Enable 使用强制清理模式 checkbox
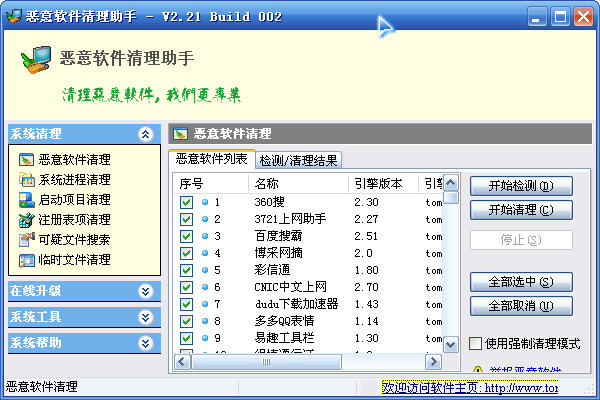Viewport: 600px width, 400px height. tap(476, 343)
